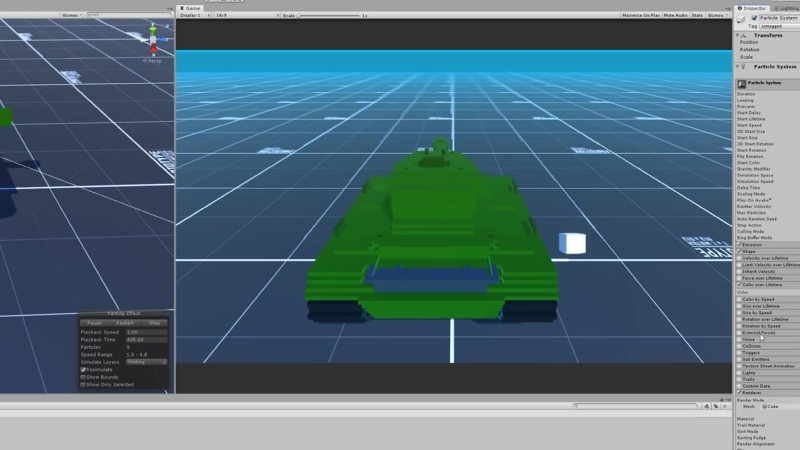Click the green Y-axis cone on scene gizmo
Viewport: 800px width, 450px height.
(x=153, y=31)
